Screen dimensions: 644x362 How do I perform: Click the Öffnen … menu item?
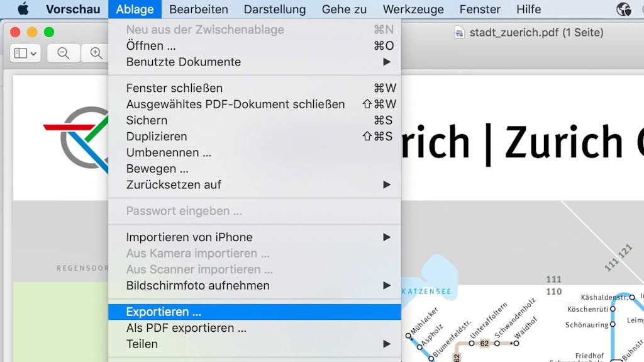click(x=255, y=46)
